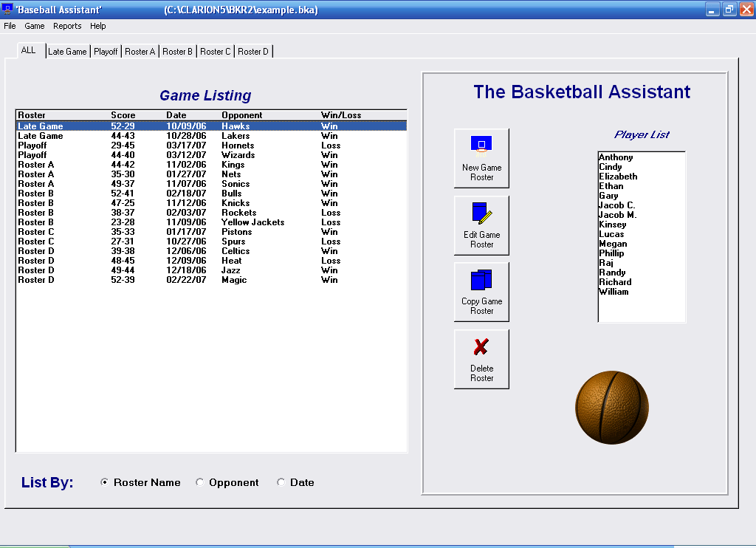Viewport: 756px width, 548px height.
Task: Open the Late Game tab
Action: click(67, 52)
